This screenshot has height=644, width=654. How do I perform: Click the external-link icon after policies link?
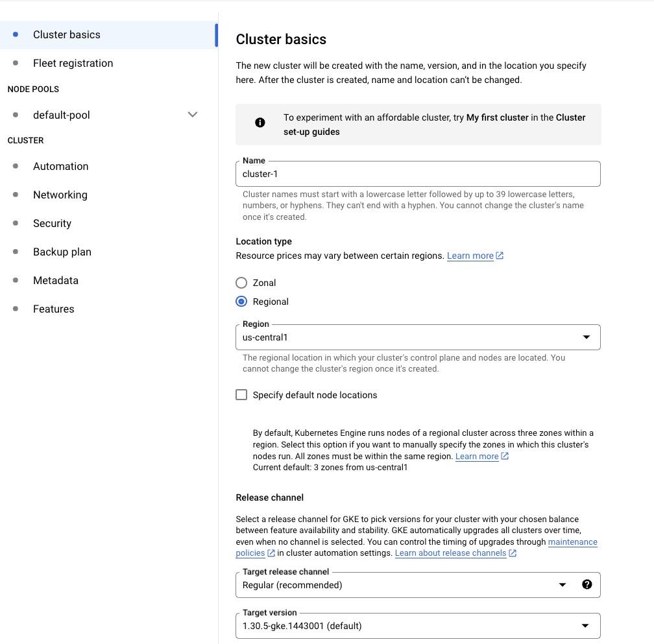[271, 553]
